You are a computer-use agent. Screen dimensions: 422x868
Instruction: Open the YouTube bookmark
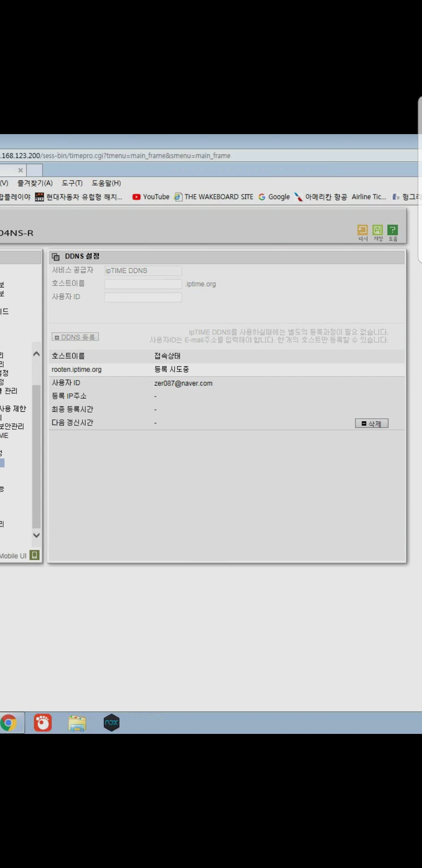(x=151, y=197)
